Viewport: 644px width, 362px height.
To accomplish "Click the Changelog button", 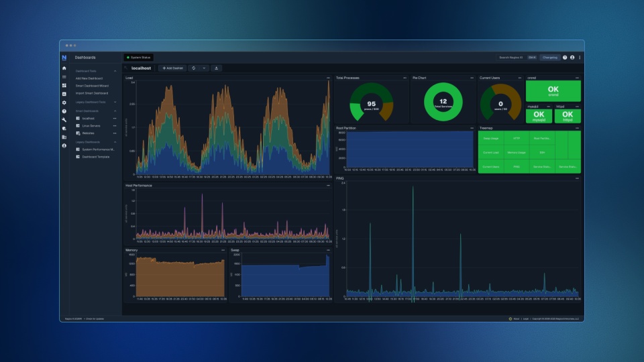I will (550, 58).
